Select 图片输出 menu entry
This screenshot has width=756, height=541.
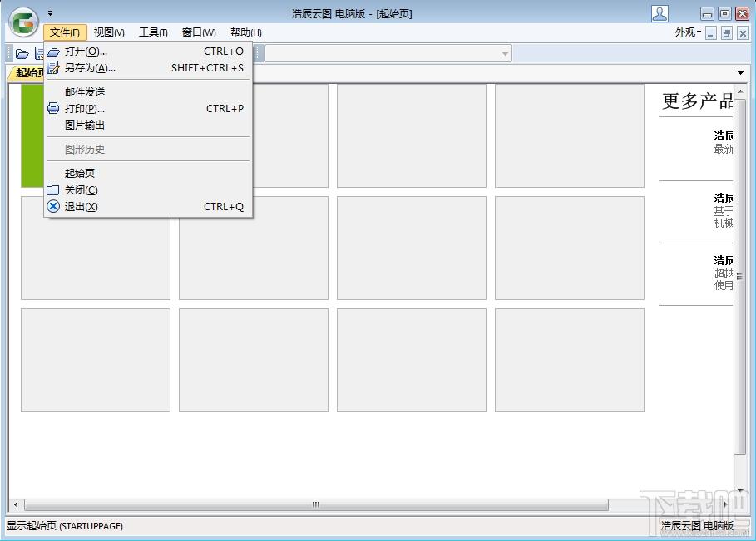tap(148, 125)
